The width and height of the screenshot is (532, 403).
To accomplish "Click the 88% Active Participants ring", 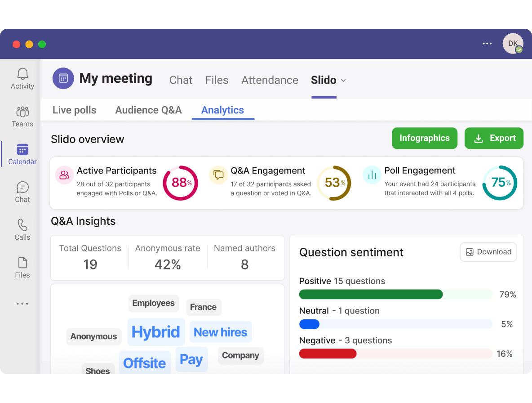I will 181,183.
